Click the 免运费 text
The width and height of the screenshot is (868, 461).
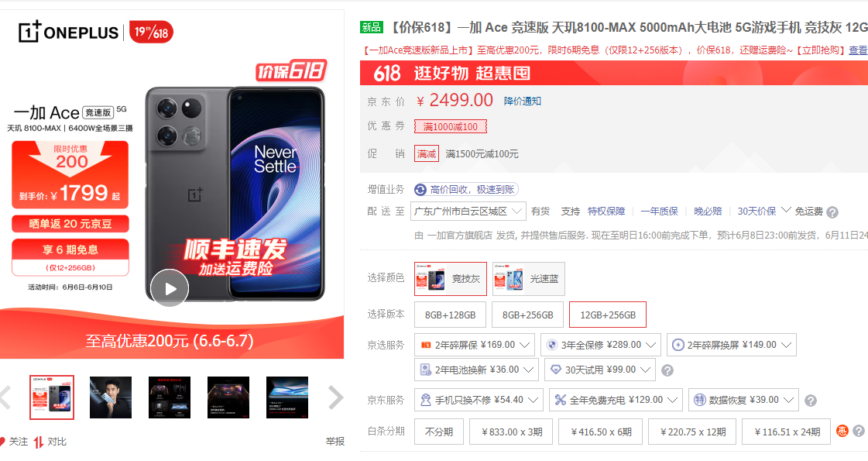point(809,211)
